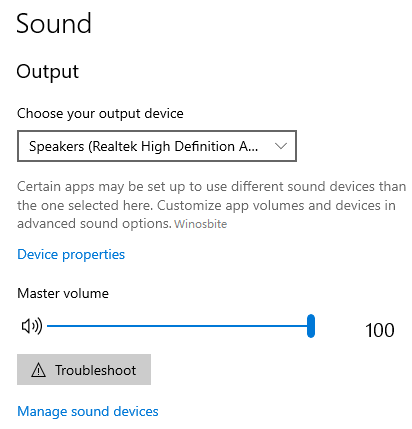Viewport: 412px width, 429px height.
Task: Set volume by clicking middle of slider track
Action: tap(179, 326)
